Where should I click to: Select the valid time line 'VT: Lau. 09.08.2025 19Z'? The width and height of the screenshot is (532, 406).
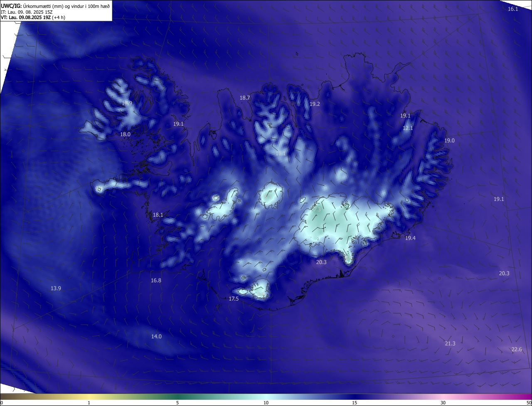click(x=26, y=17)
